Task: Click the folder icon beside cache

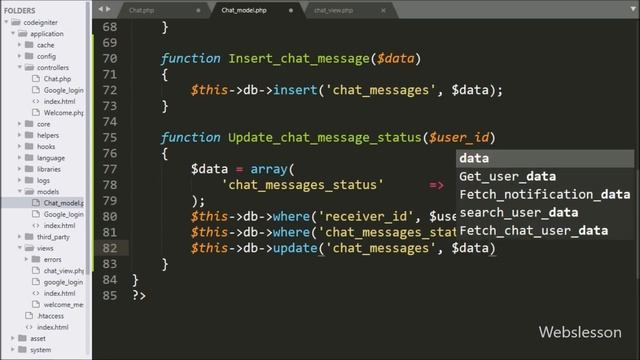Action: click(29, 44)
